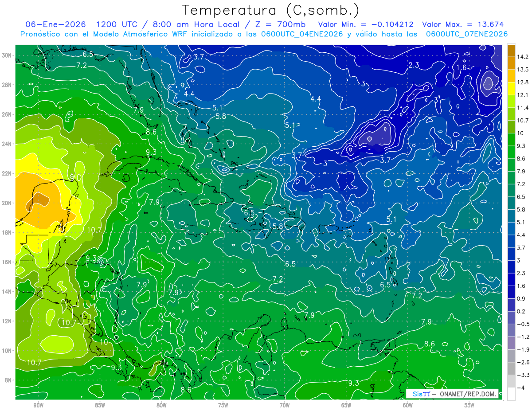The width and height of the screenshot is (532, 411).
Task: Click longitude axis label '70W'
Action: [285, 406]
